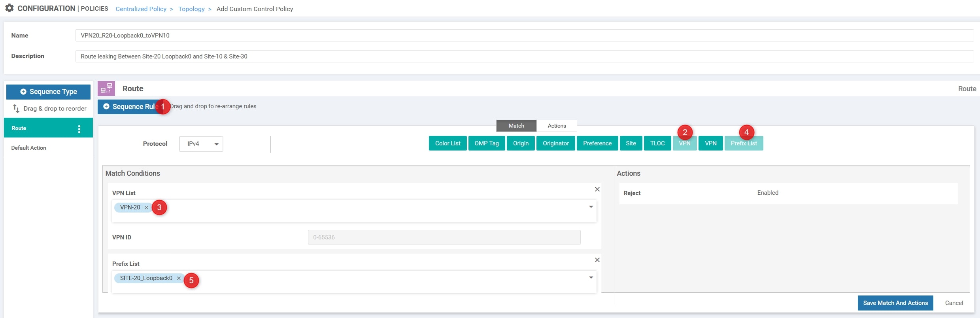Image resolution: width=980 pixels, height=318 pixels.
Task: Click the configuration gear icon
Action: click(x=9, y=8)
